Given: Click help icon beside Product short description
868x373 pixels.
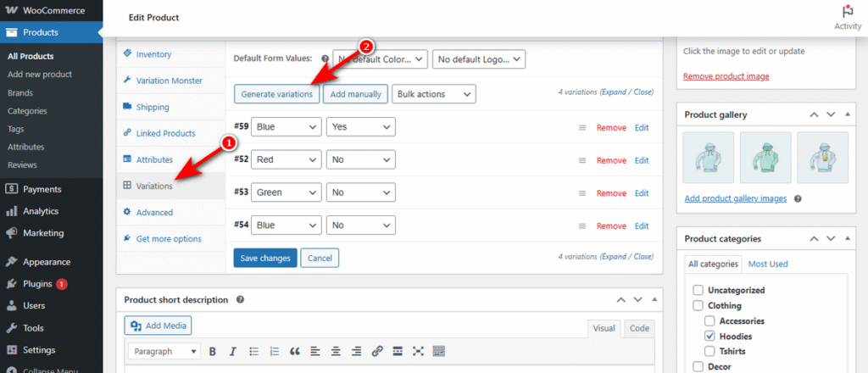Looking at the screenshot, I should [240, 299].
